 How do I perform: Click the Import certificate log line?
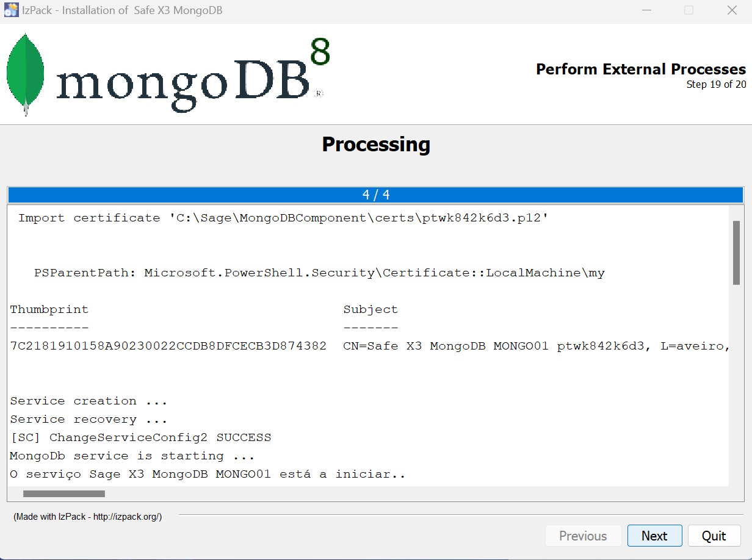point(283,218)
